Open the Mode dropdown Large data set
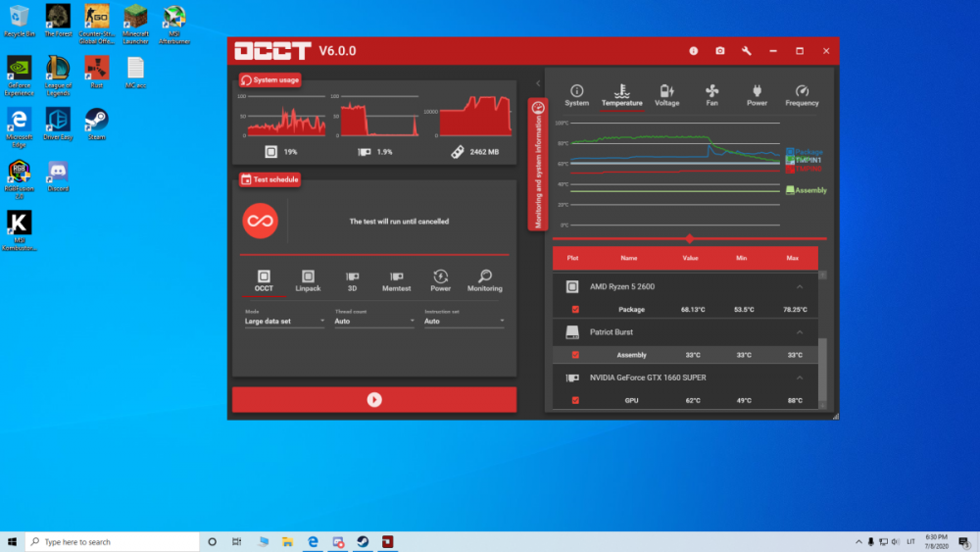Image resolution: width=980 pixels, height=552 pixels. click(284, 322)
